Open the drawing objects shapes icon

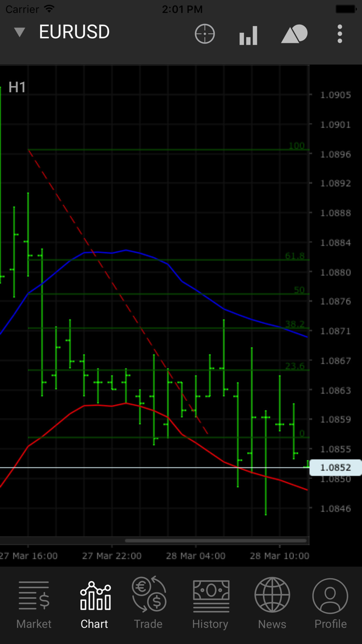(x=294, y=34)
